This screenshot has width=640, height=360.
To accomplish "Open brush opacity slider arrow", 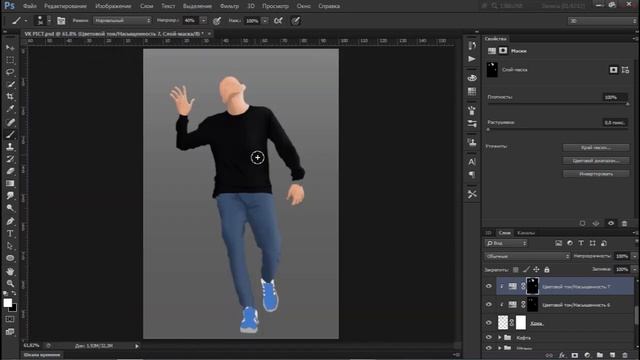I will pyautogui.click(x=203, y=20).
